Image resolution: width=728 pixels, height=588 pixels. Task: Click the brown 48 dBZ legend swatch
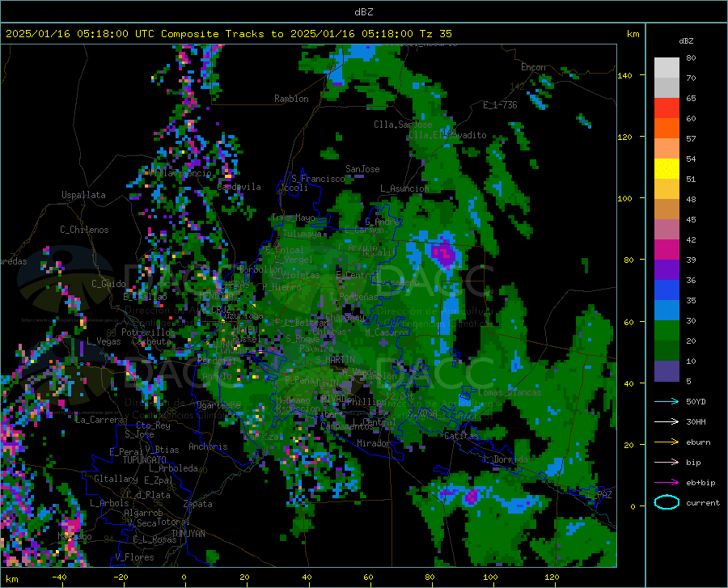point(667,209)
